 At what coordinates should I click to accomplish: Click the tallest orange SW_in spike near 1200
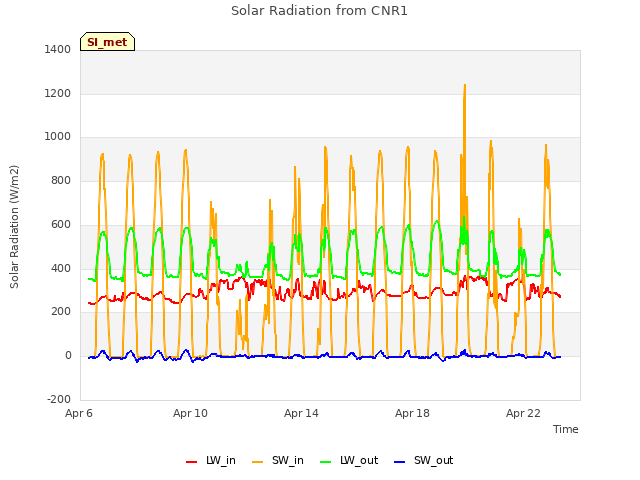point(464,88)
